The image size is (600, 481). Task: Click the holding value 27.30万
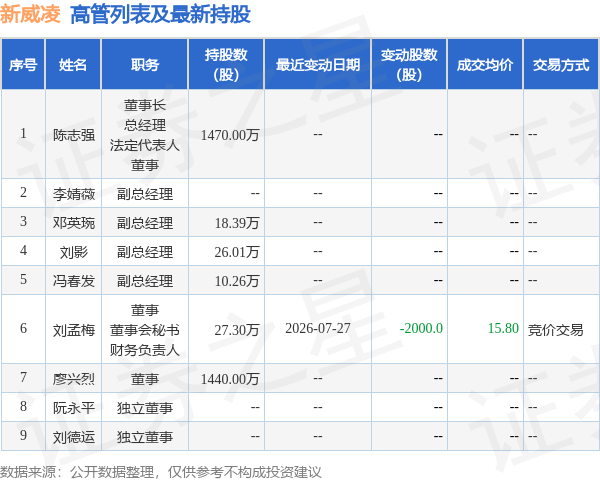[237, 330]
